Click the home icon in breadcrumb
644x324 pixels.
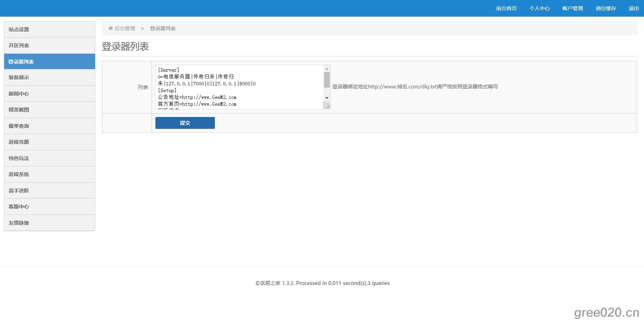coord(111,28)
